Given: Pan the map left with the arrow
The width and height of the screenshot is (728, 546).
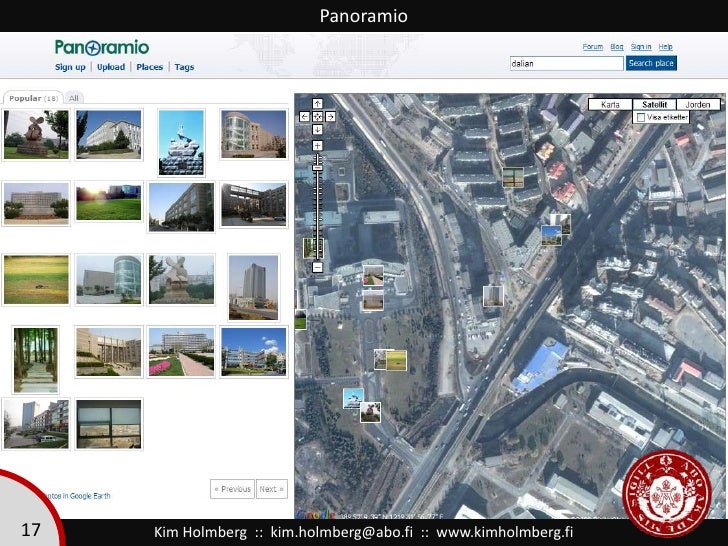Looking at the screenshot, I should 304,117.
